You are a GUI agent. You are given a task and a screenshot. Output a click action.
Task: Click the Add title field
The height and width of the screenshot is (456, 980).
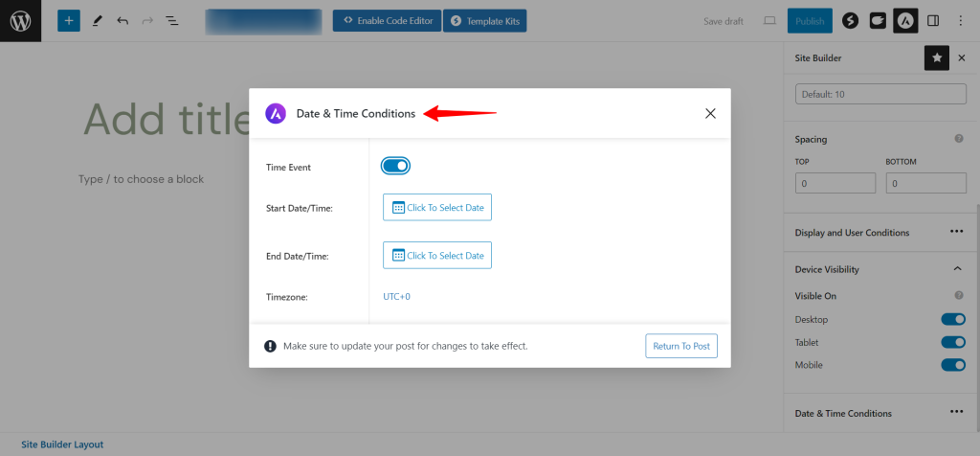point(167,118)
